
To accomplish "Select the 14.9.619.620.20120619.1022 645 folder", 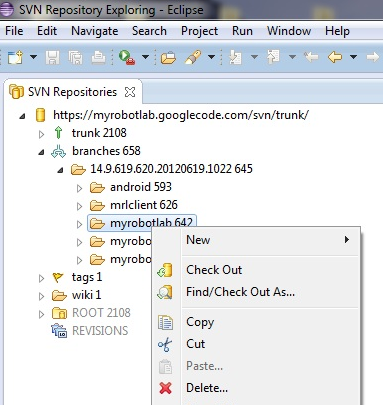I will pyautogui.click(x=171, y=169).
